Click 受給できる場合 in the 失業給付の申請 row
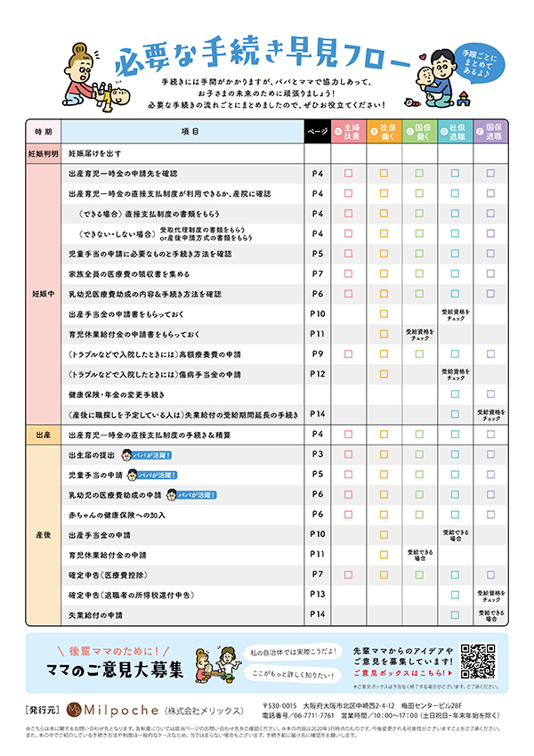Viewport: 534px width, 756px height. pyautogui.click(x=491, y=615)
